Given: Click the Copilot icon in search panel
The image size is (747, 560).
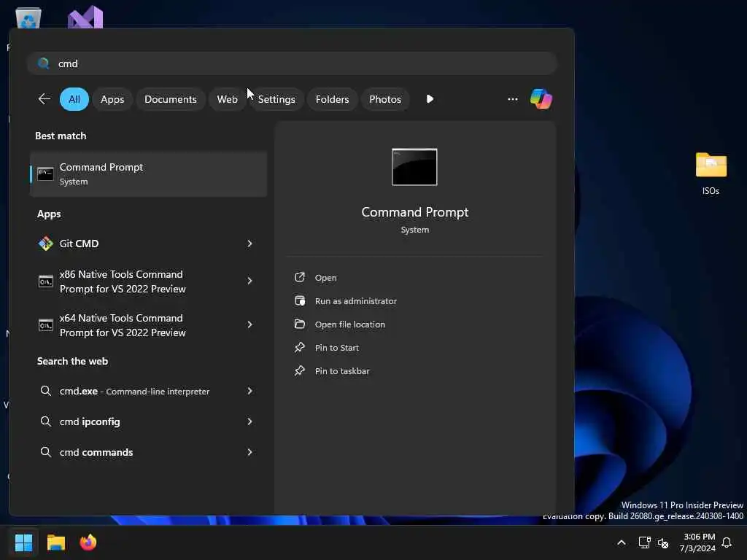Looking at the screenshot, I should [541, 99].
